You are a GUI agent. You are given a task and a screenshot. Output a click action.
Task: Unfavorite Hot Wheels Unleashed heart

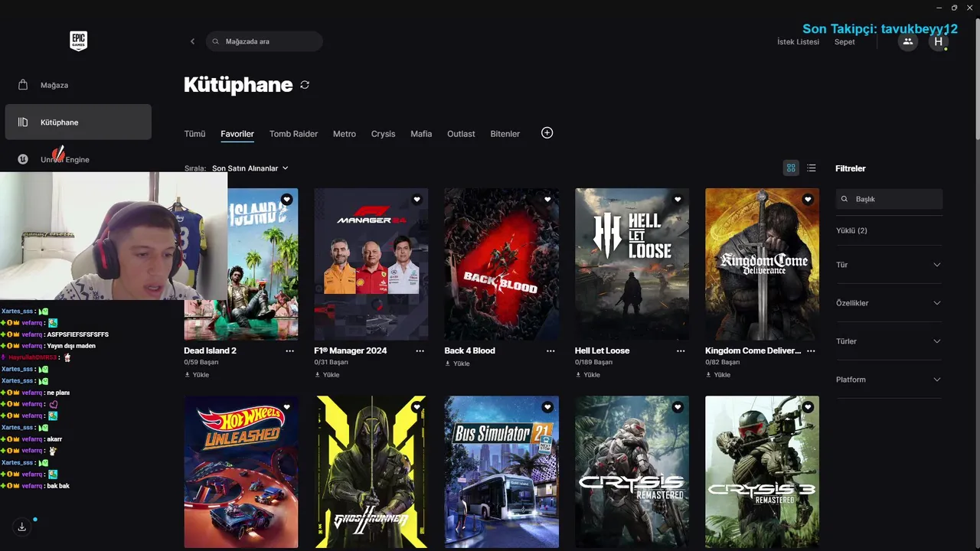point(286,407)
